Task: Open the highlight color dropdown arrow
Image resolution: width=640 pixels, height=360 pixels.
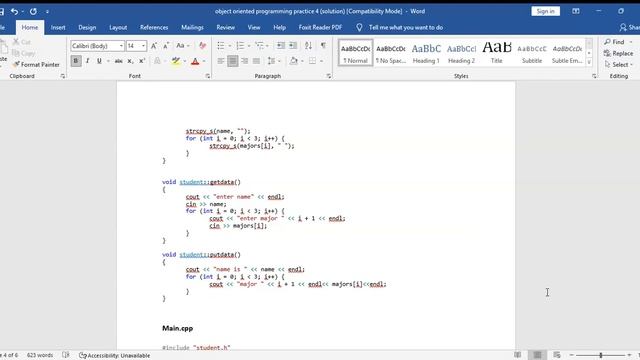Action: (185, 61)
